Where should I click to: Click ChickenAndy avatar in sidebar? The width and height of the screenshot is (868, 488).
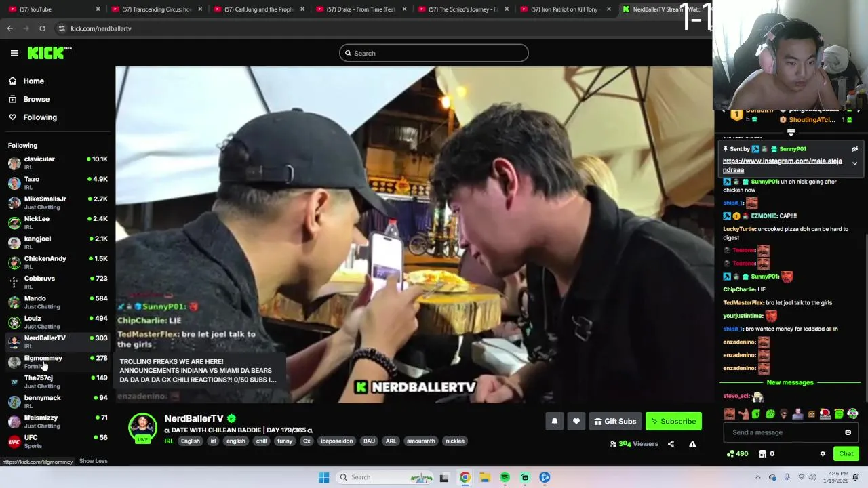[x=14, y=262]
